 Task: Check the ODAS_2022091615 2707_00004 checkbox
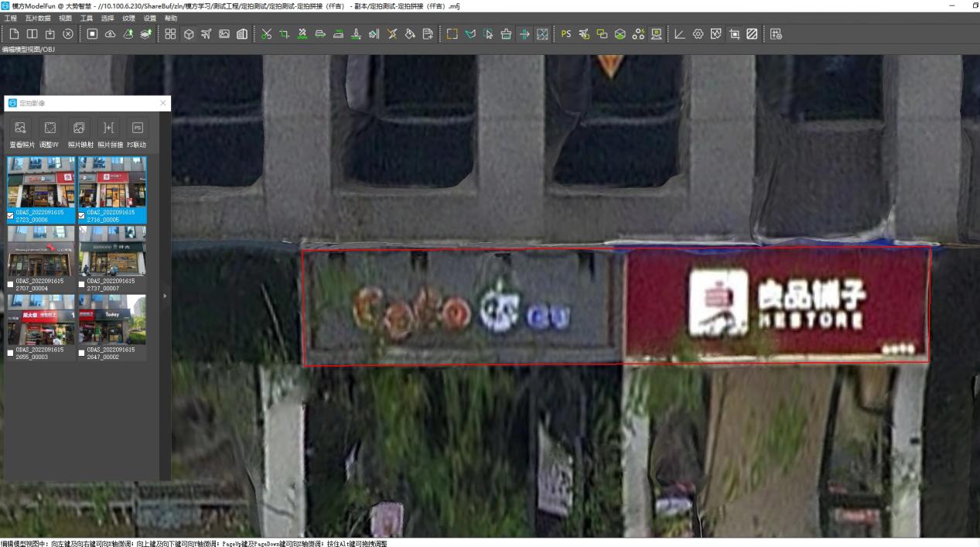click(x=11, y=285)
